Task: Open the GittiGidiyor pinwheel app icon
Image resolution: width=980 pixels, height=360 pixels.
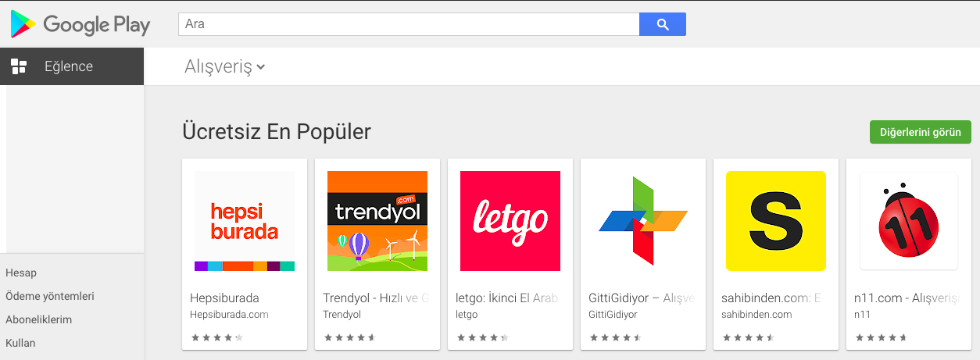Action: click(643, 221)
